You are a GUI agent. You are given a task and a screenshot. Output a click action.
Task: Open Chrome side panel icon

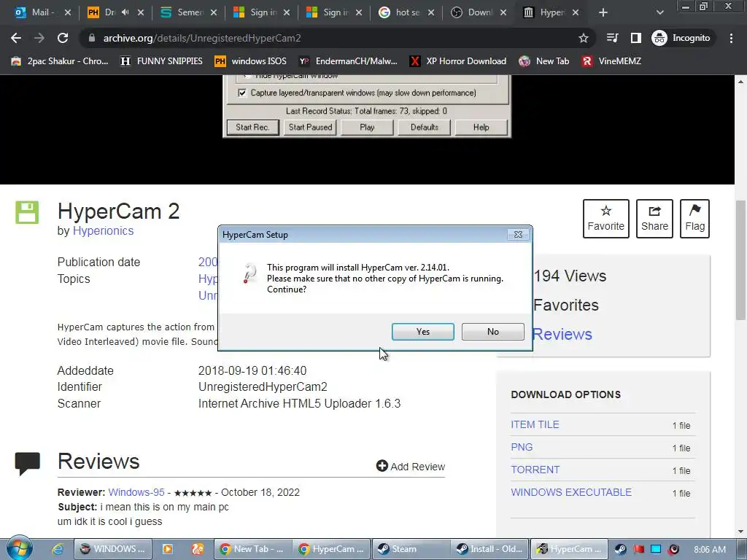(635, 38)
